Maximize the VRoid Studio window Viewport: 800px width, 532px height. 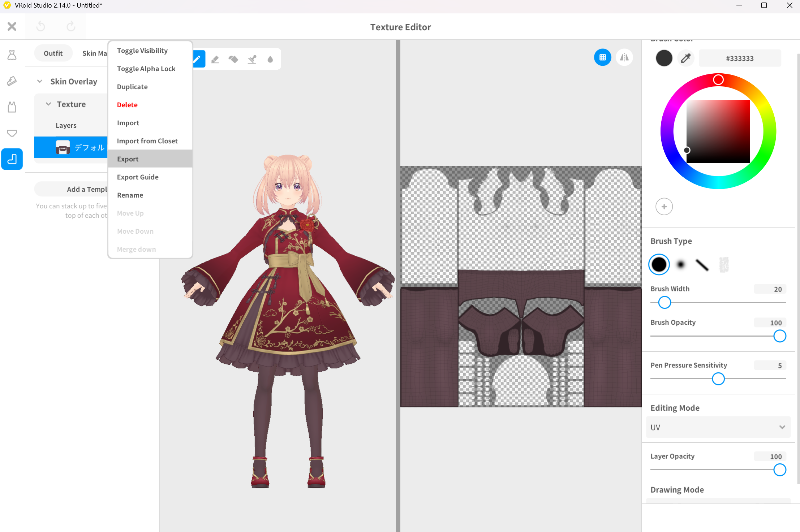coord(764,5)
